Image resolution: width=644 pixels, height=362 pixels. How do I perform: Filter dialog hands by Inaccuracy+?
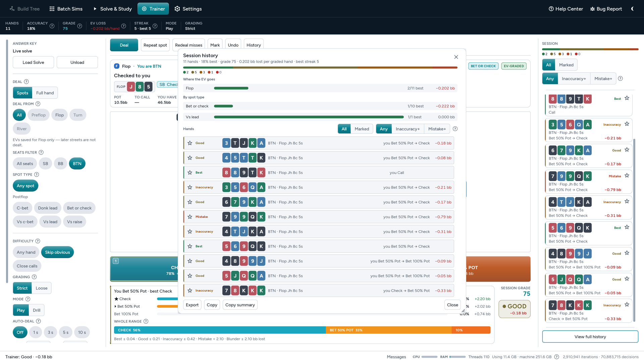tap(408, 129)
